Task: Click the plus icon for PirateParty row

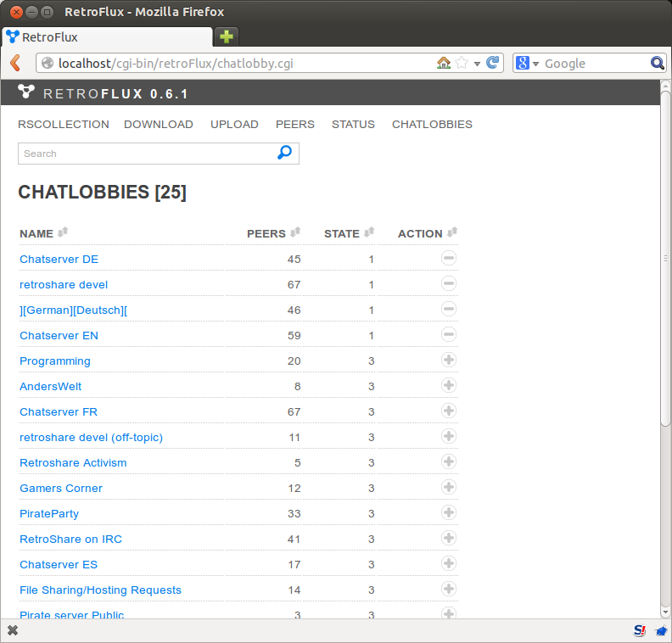Action: 449,512
